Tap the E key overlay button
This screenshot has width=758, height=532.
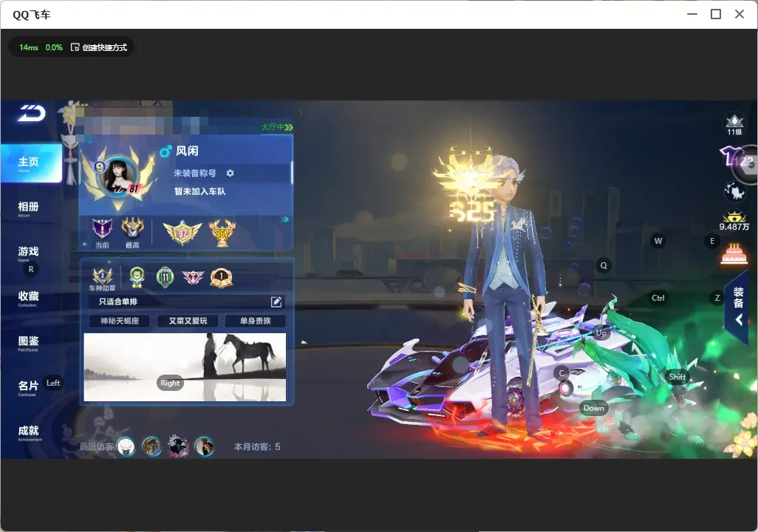[x=712, y=241]
